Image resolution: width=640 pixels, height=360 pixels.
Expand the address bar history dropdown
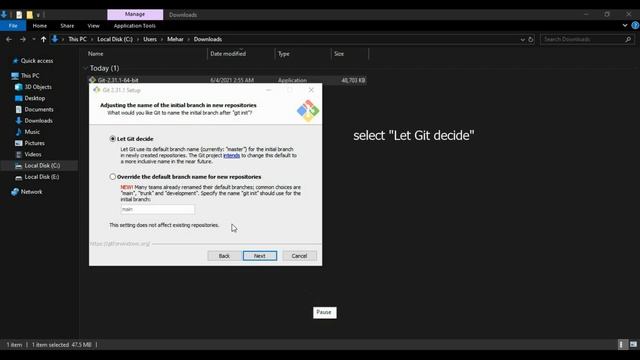coord(522,40)
